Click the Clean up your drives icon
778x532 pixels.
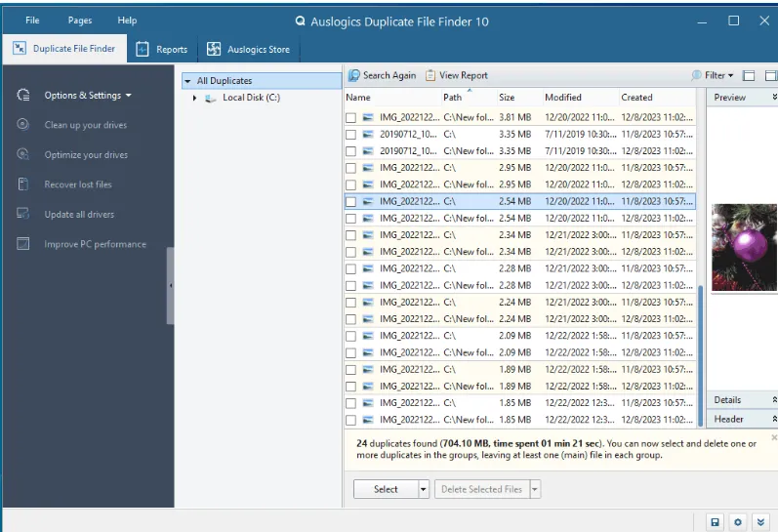(x=22, y=124)
